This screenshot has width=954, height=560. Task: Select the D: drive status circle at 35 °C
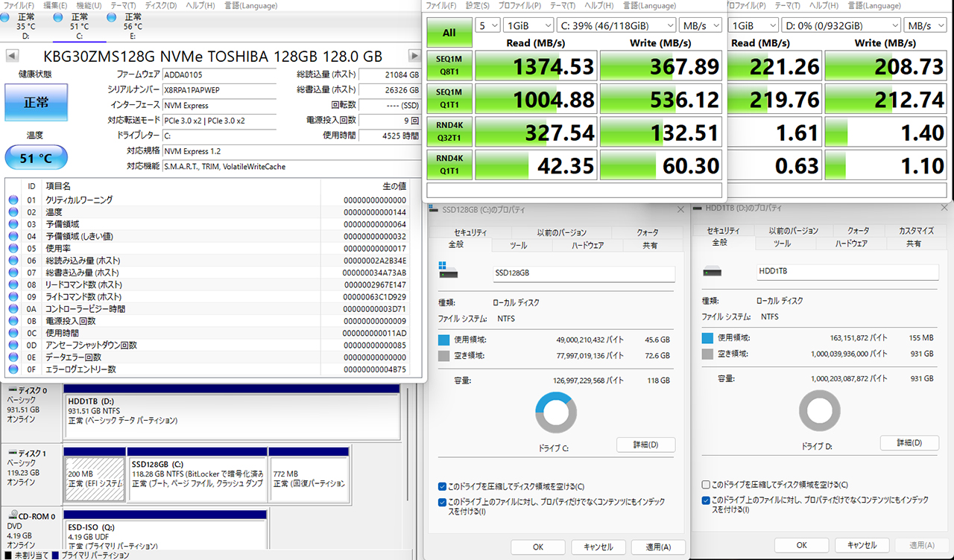tap(6, 17)
